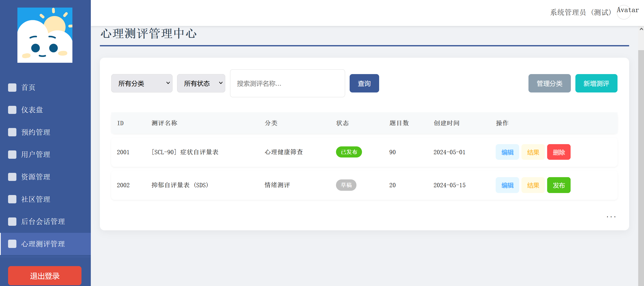Viewport: 644px width, 286px height.
Task: Open 管理分类 category management
Action: (x=549, y=83)
